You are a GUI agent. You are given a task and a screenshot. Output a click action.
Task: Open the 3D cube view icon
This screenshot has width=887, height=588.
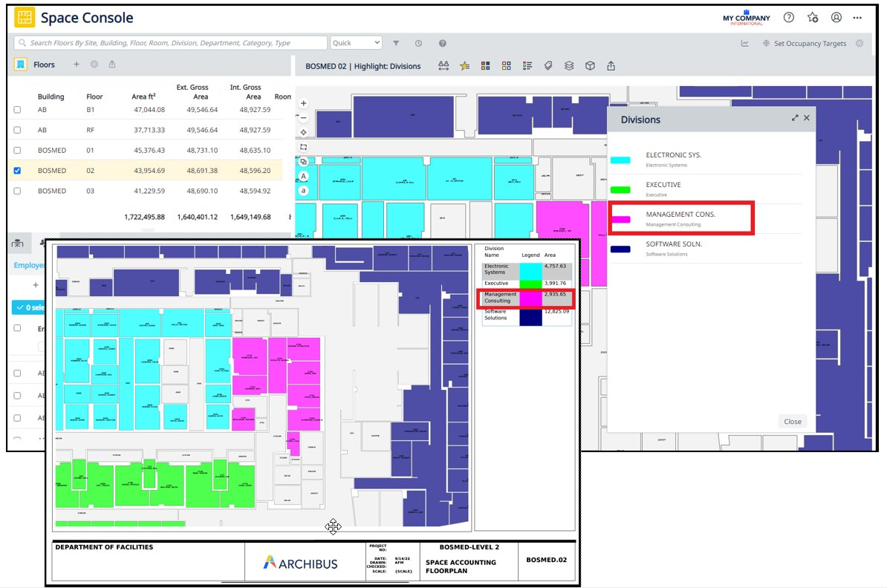point(590,65)
